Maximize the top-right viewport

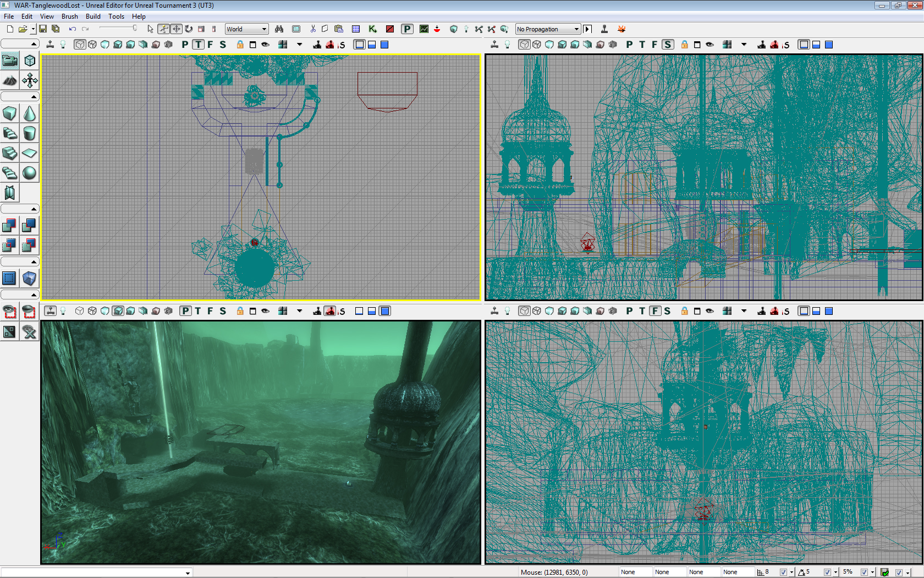697,45
